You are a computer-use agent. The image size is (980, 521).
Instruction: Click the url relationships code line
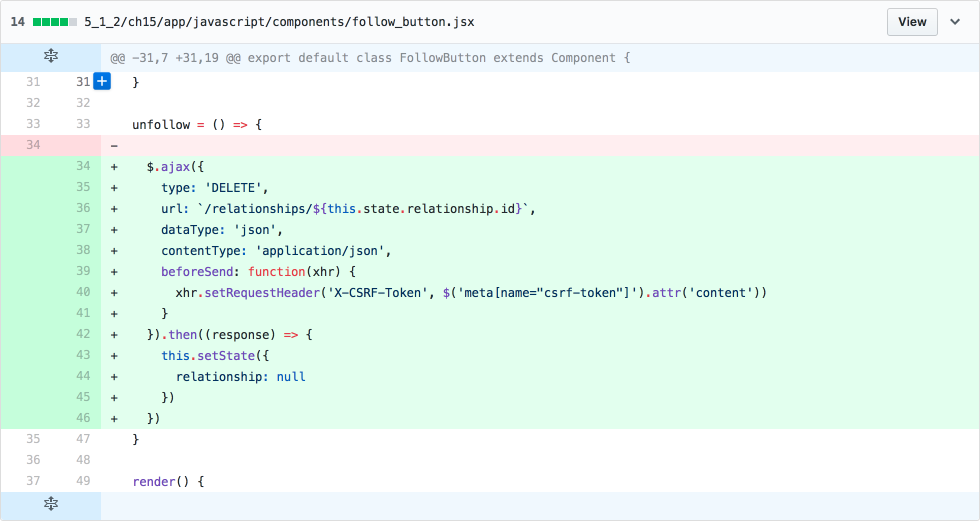pos(348,208)
